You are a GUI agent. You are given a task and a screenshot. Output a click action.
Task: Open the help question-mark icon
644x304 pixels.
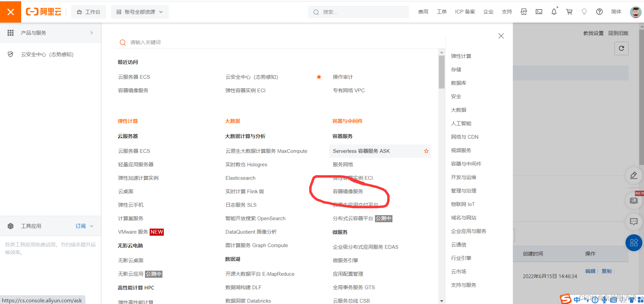[x=599, y=12]
